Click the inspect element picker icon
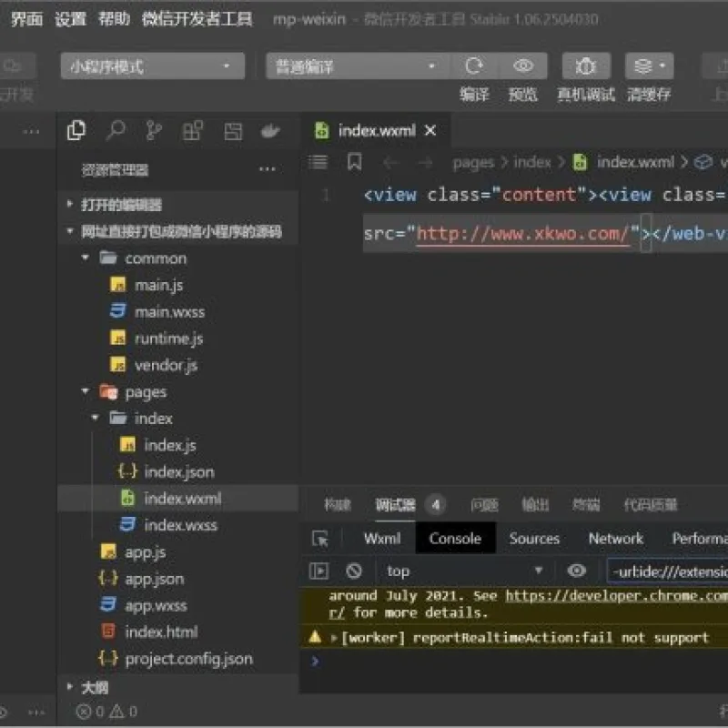728x728 pixels. (320, 539)
